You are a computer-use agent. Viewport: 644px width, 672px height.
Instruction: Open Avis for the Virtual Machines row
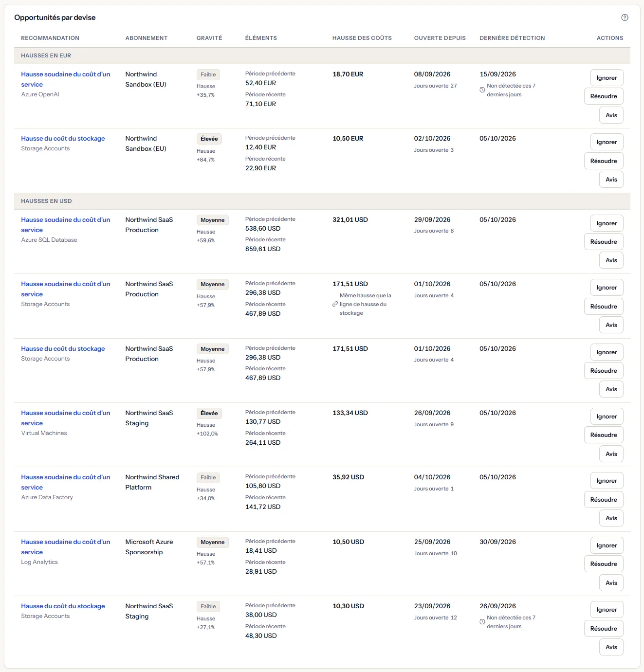click(611, 454)
